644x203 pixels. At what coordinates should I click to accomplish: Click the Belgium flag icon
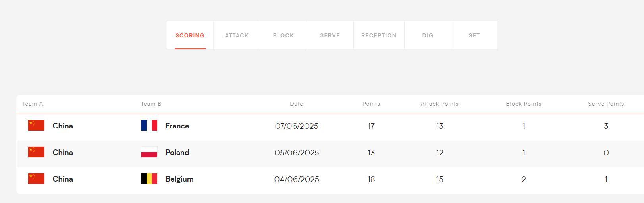(x=149, y=179)
